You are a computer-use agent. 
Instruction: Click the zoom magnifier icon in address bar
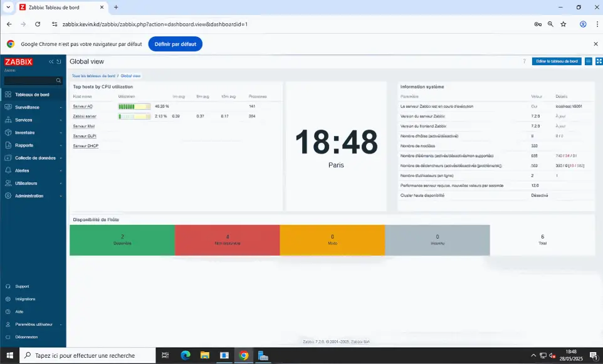pos(551,24)
